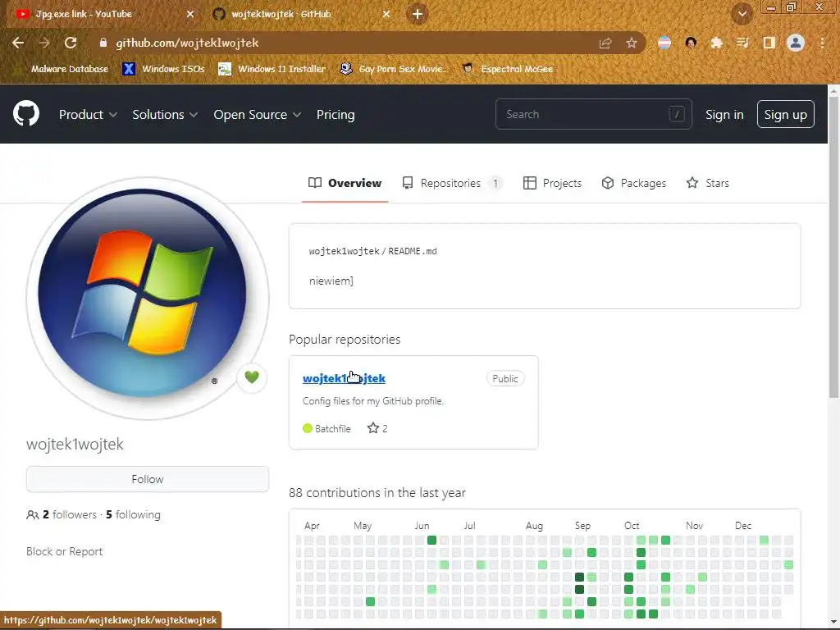
Task: Go forward with the forward arrow
Action: (44, 43)
